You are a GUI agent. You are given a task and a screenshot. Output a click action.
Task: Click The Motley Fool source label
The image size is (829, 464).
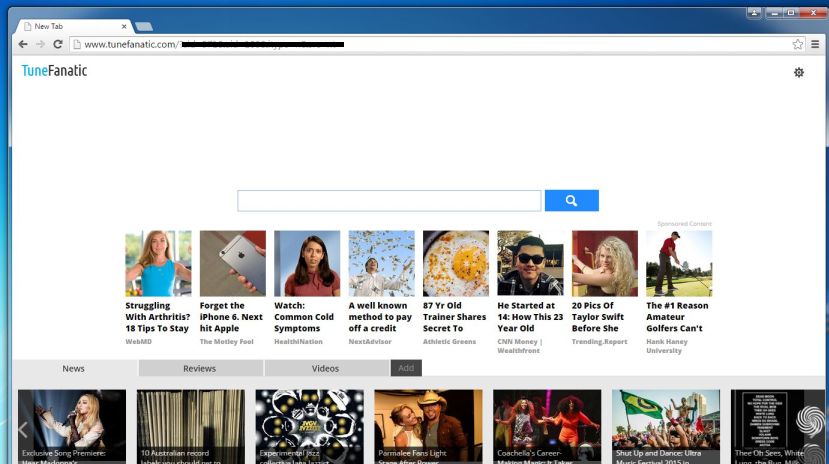(x=226, y=342)
